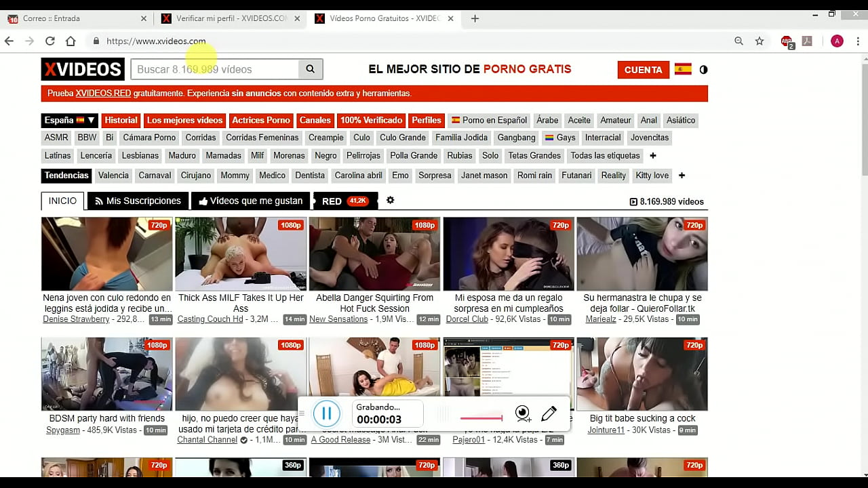The height and width of the screenshot is (488, 868).
Task: Open the Chrome three-dot menu
Action: tap(858, 41)
